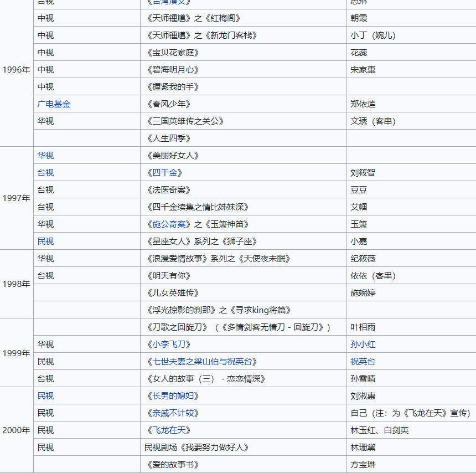Screen dimensions: 476x473
Task: Click the 《握紧我的手》 title cell
Action: (x=244, y=86)
